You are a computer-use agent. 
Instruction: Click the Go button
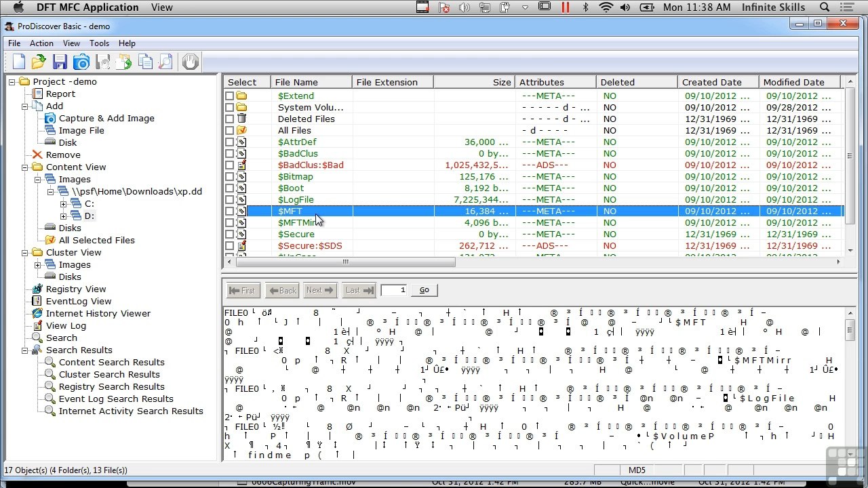(x=424, y=290)
